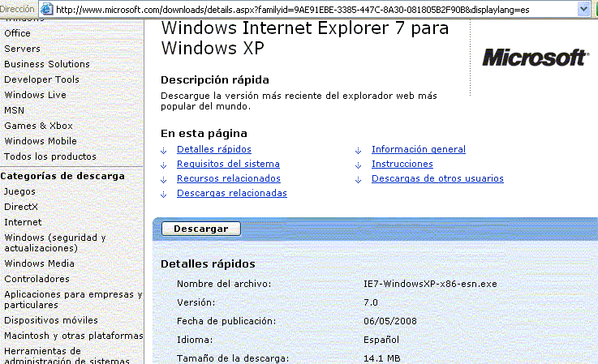598x364 pixels.
Task: Click the version value 7.0
Action: (370, 302)
